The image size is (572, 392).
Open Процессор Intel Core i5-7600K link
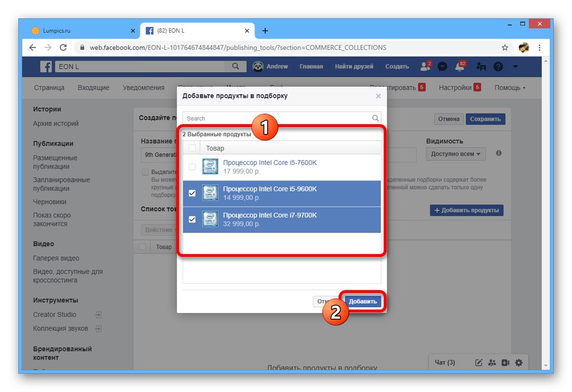(269, 163)
